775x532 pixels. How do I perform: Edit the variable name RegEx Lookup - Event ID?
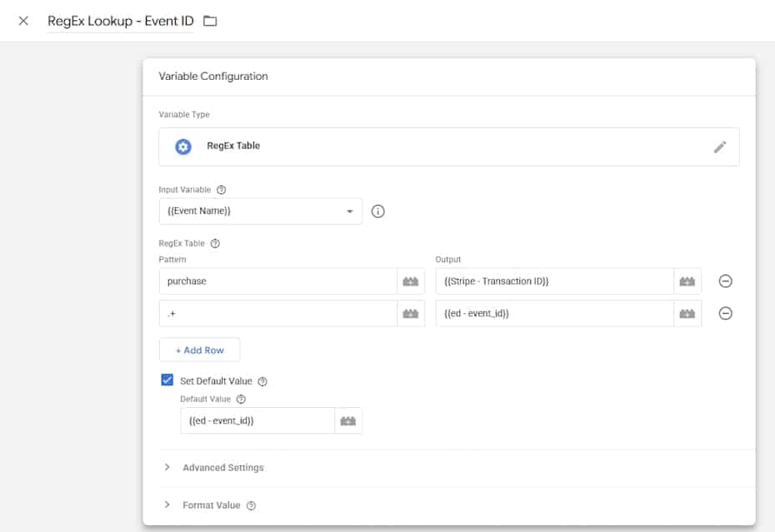120,21
